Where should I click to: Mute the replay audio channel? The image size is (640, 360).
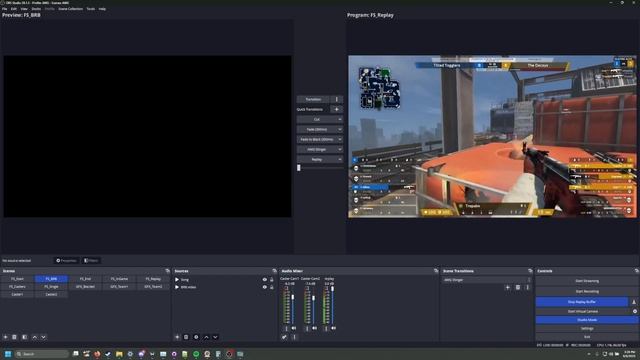[333, 328]
